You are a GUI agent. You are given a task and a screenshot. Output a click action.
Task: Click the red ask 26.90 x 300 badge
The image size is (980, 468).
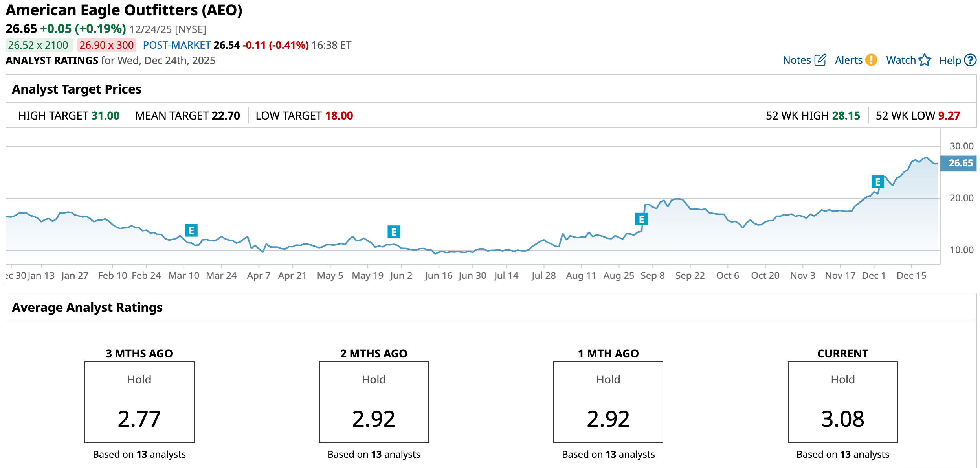(x=106, y=45)
